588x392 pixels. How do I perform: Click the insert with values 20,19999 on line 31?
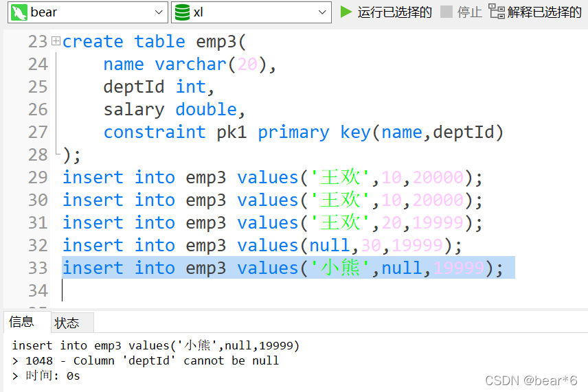272,222
